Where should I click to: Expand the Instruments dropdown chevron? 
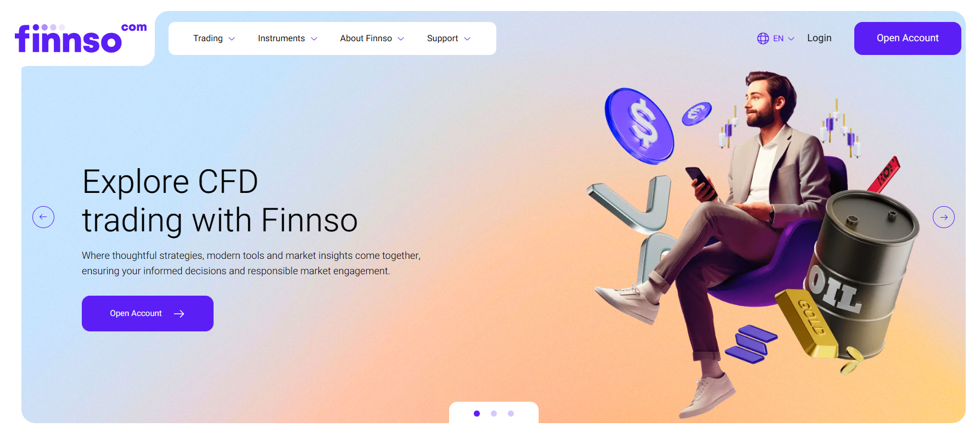(x=314, y=39)
